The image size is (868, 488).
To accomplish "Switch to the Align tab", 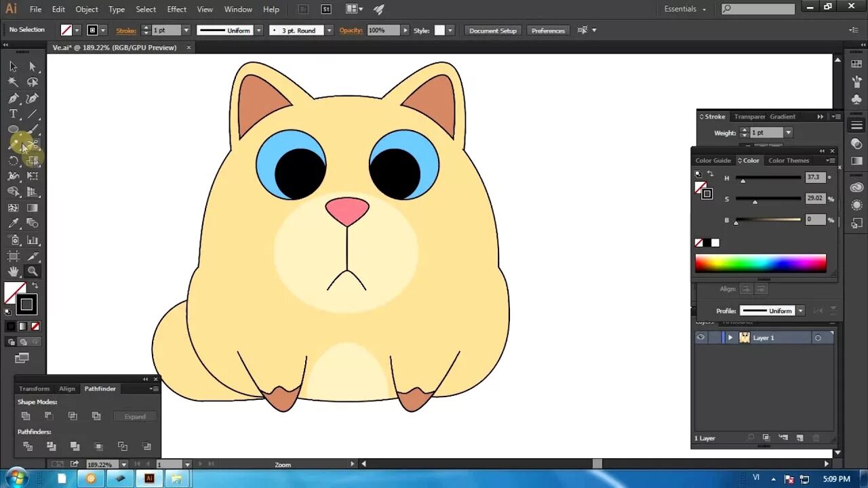I will 67,388.
